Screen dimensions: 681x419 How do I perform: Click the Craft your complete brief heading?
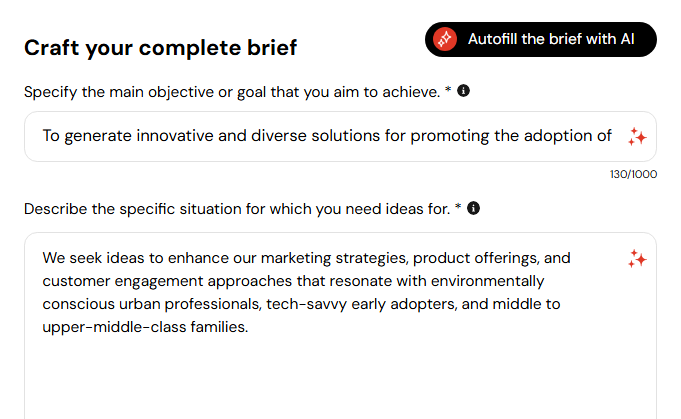(x=161, y=48)
